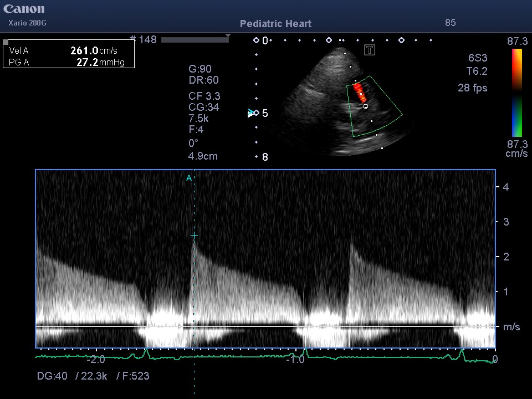Image resolution: width=532 pixels, height=399 pixels.
Task: Click the 'T6.2' frequency label
Action: 477,71
